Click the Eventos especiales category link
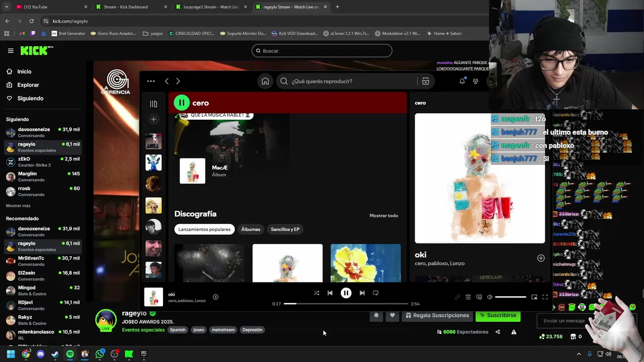644x362 pixels. coord(143,330)
